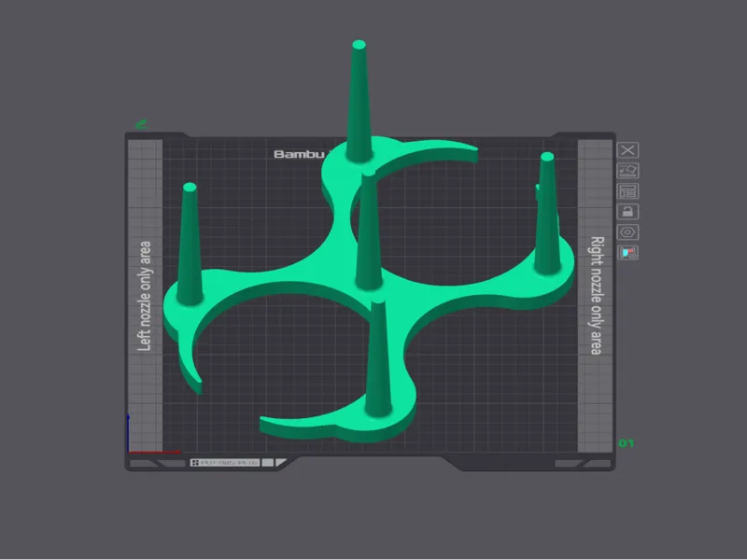This screenshot has width=747, height=560.
Task: Click the auto-orient objects icon on the plate
Action: point(627,171)
